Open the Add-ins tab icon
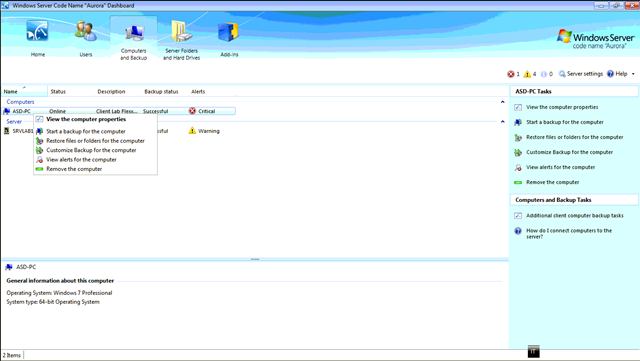Screen dimensions: 640x361 (x=228, y=32)
